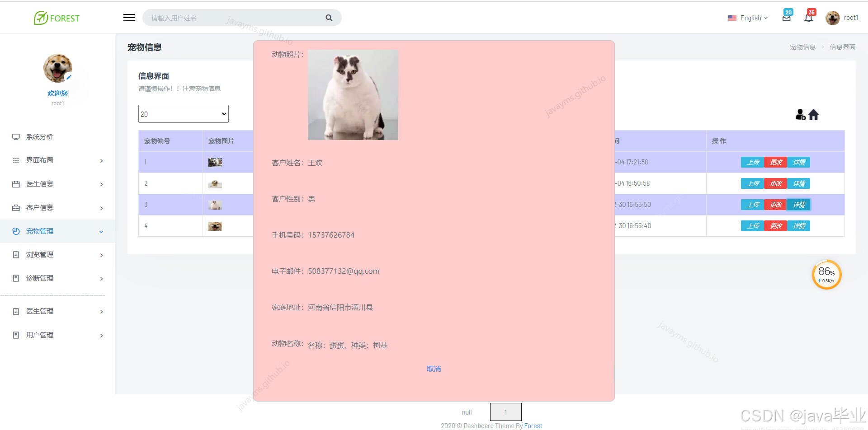Click 详情 on pet record number 1
Screen dimensions: 868x430
pyautogui.click(x=798, y=162)
